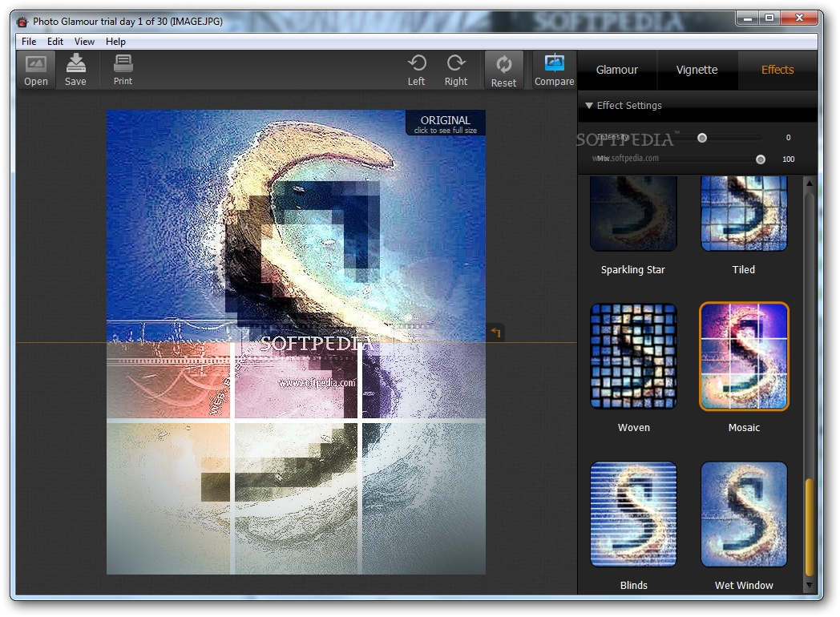Switch to the Glamour tab
The image size is (840, 617).
pos(617,70)
